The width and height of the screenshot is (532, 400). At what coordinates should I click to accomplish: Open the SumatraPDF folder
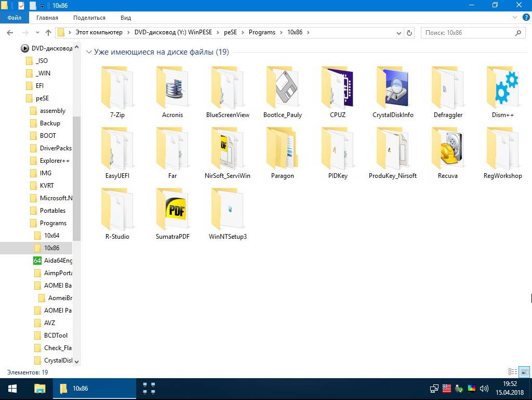pyautogui.click(x=172, y=214)
